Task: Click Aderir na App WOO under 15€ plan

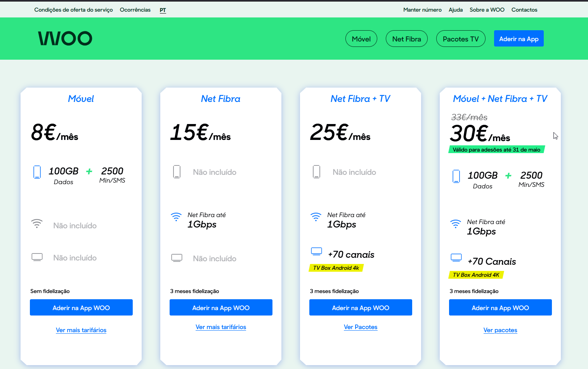Action: (221, 308)
